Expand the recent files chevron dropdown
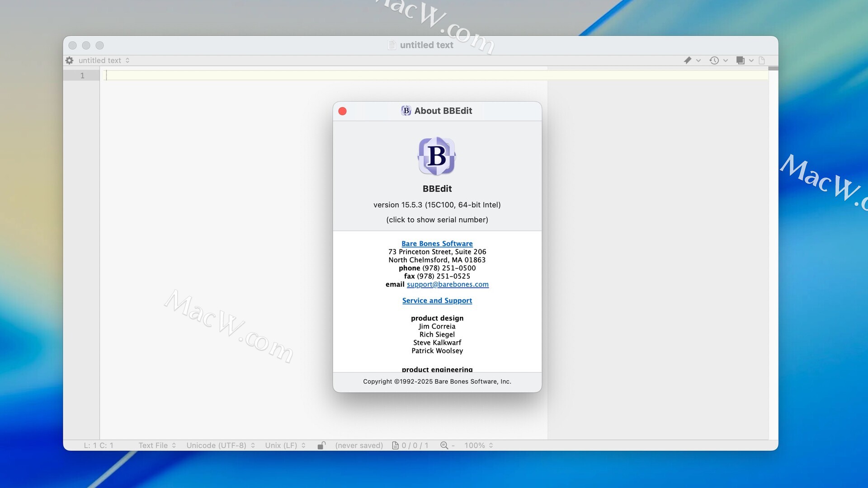 tap(726, 61)
